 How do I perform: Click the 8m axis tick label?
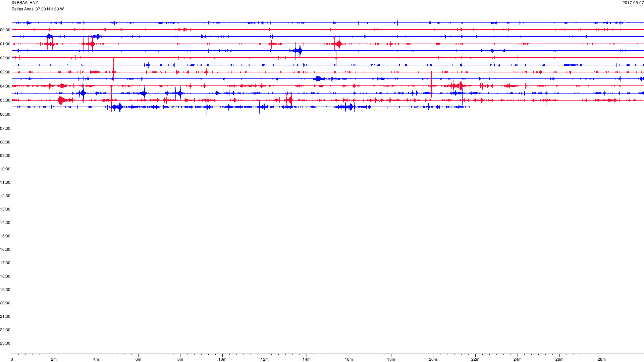[180, 359]
